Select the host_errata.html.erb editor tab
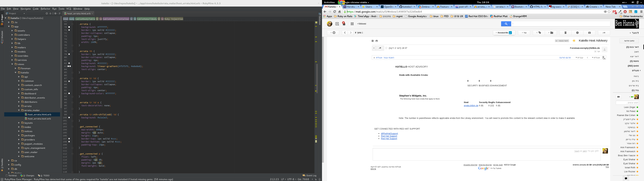The height and width of the screenshot is (181, 644). (x=78, y=14)
